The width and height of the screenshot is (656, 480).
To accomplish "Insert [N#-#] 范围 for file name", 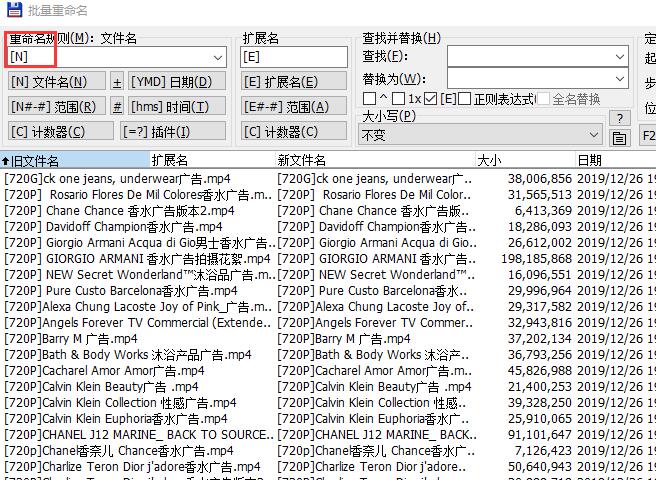I will coord(56,107).
